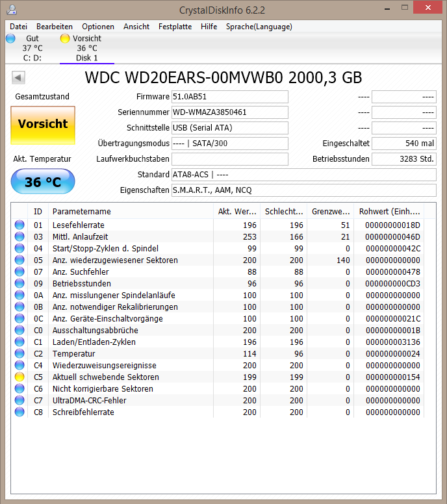Click the Eigenschaften field S.M.A.R.T., AAM, NCQ
447x504 pixels.
click(304, 190)
